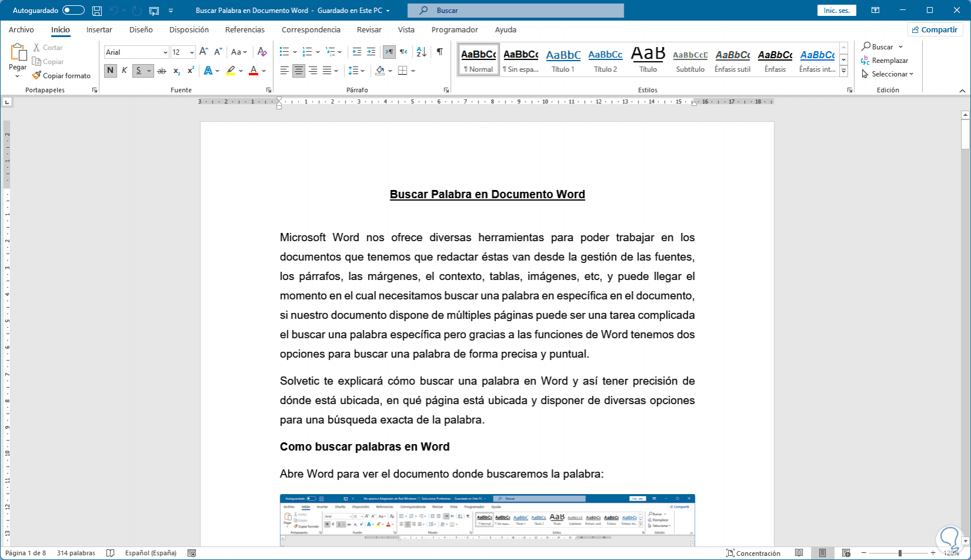The width and height of the screenshot is (971, 560).
Task: Activate the Copiar formato paintbrush
Action: coord(62,76)
